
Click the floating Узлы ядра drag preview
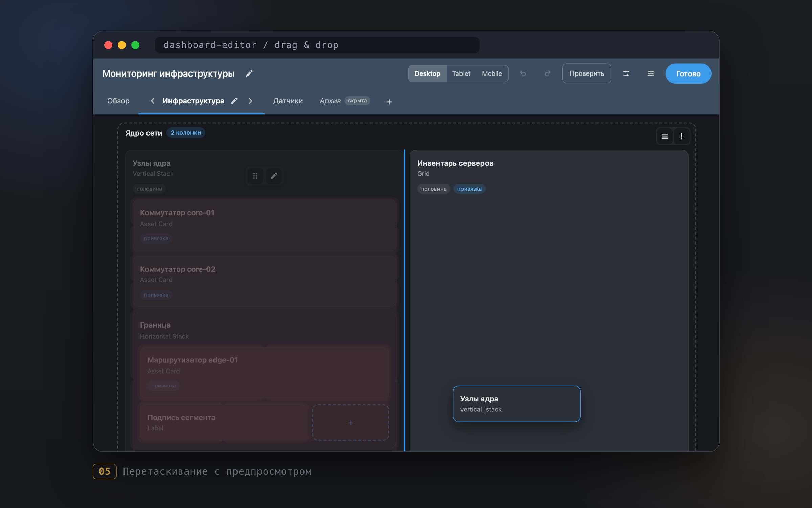pos(517,404)
